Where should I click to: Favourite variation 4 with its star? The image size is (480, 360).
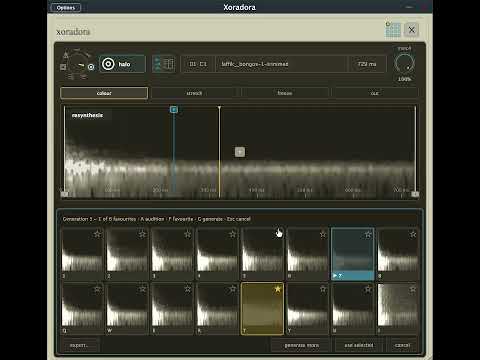pos(233,234)
